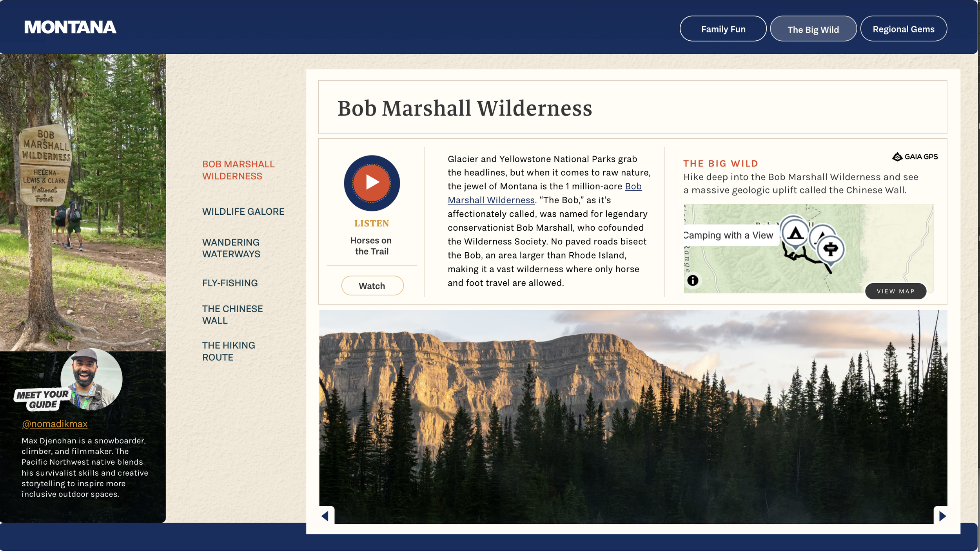The height and width of the screenshot is (552, 980).
Task: Click the map info icon
Action: [693, 281]
